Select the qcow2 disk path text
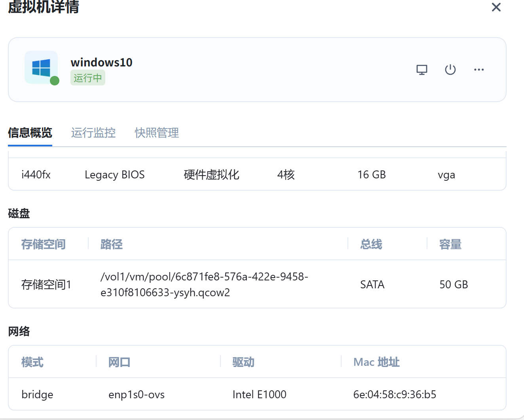Image resolution: width=524 pixels, height=420 pixels. (x=204, y=284)
